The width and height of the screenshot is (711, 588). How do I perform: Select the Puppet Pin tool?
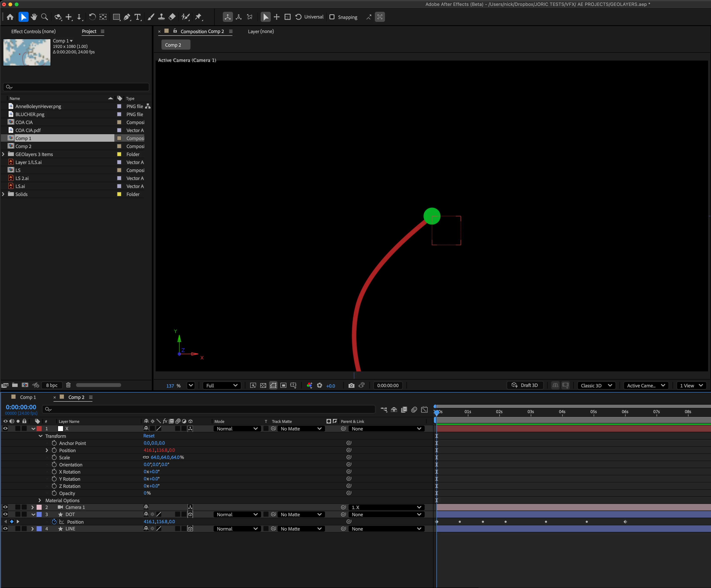click(x=199, y=17)
